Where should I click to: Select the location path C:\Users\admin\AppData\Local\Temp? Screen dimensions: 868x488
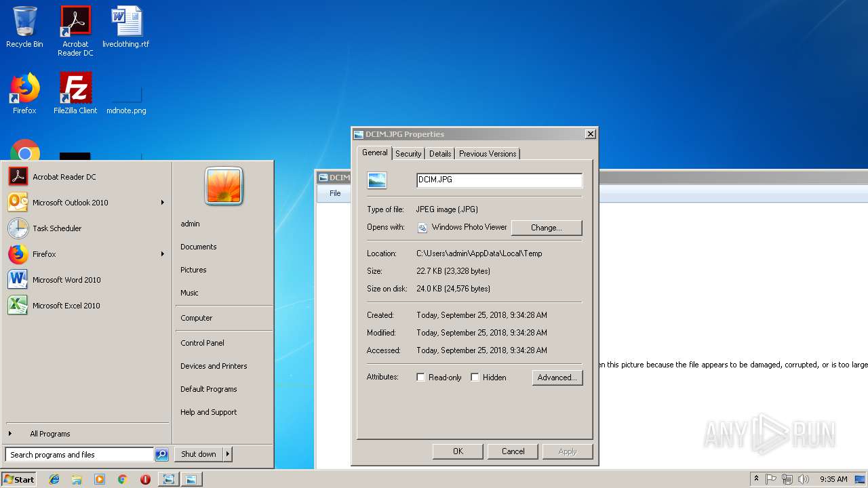point(479,253)
